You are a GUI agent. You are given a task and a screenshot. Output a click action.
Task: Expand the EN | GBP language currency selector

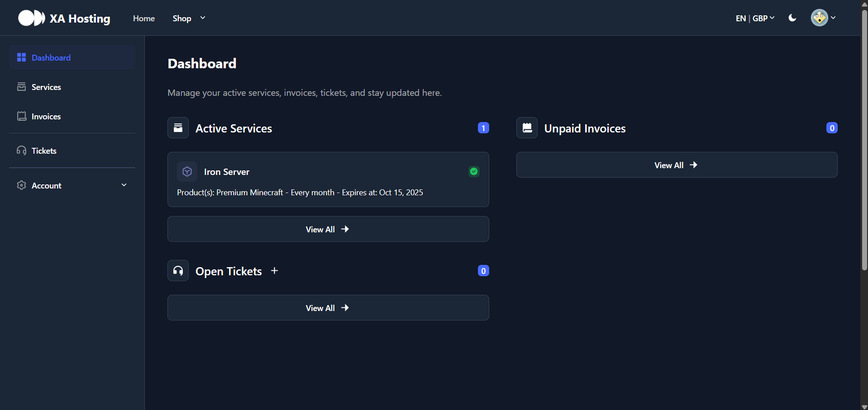[x=755, y=18]
